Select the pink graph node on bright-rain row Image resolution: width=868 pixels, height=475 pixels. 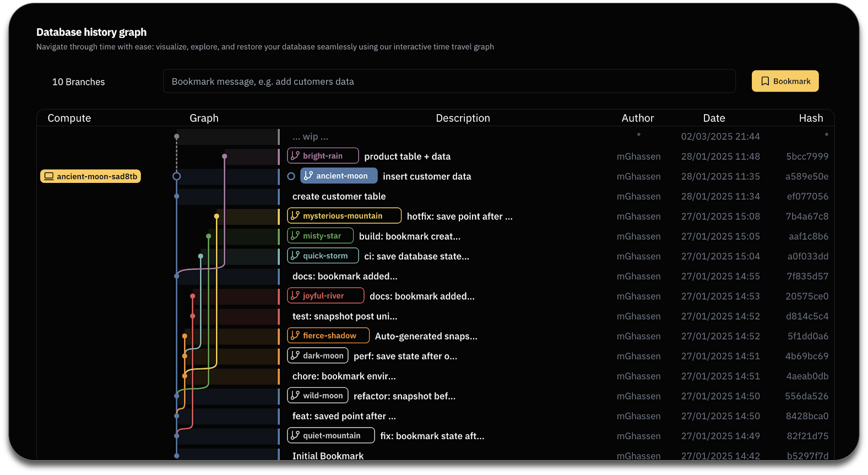(224, 156)
